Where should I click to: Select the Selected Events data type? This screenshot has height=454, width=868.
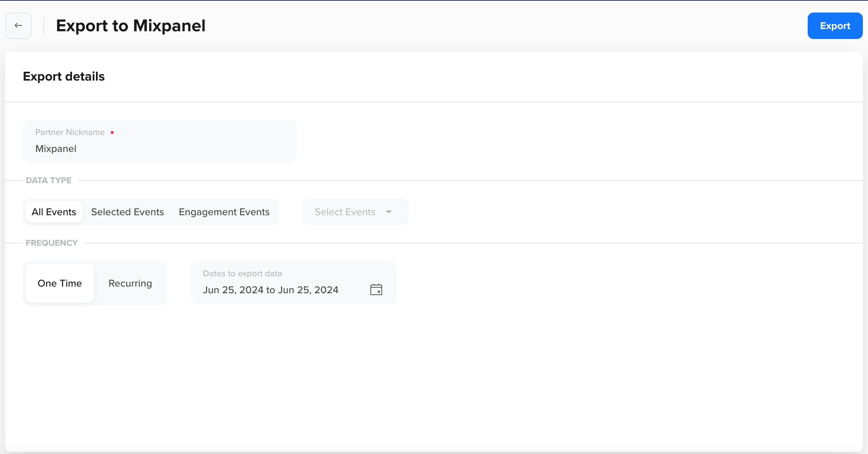click(x=128, y=212)
